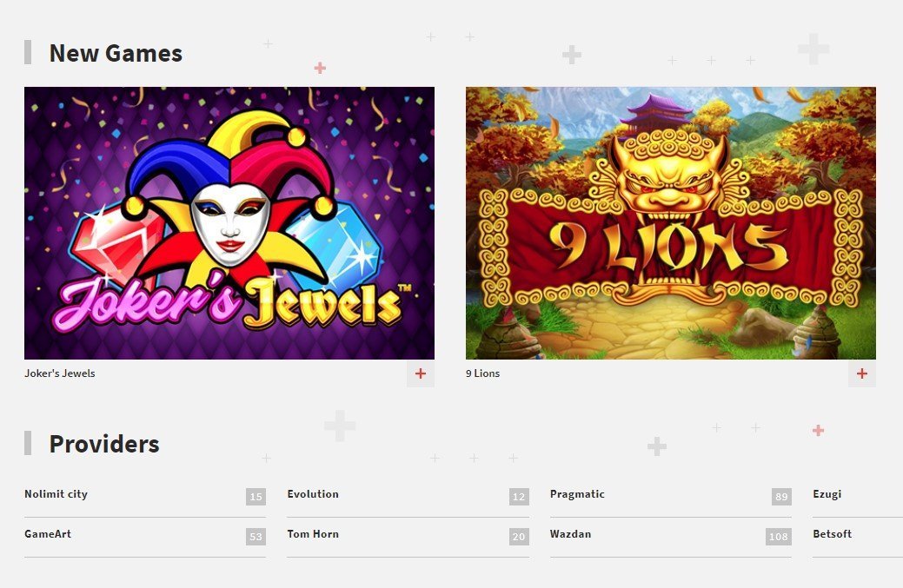Click the plus icon beside 9 Lions
This screenshot has width=903, height=588.
(861, 373)
